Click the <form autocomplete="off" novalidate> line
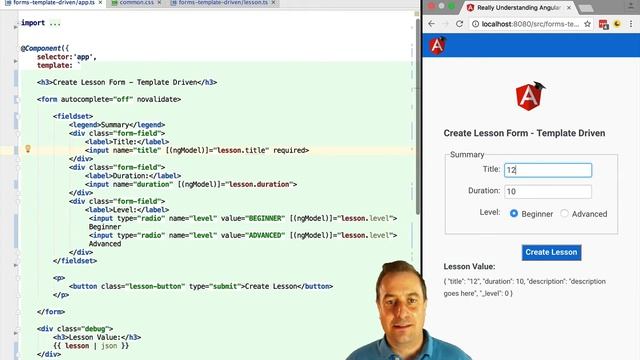Image resolution: width=640 pixels, height=360 pixels. coord(109,99)
